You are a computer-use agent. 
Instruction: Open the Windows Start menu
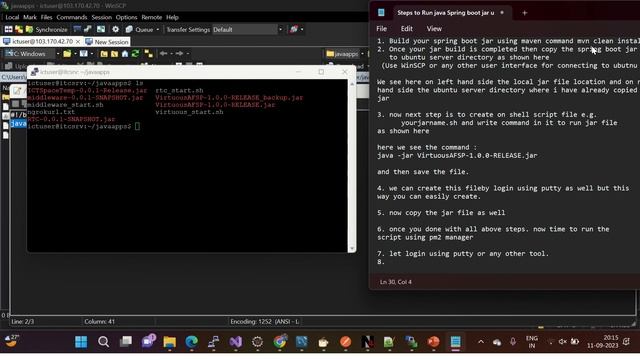coord(81,342)
